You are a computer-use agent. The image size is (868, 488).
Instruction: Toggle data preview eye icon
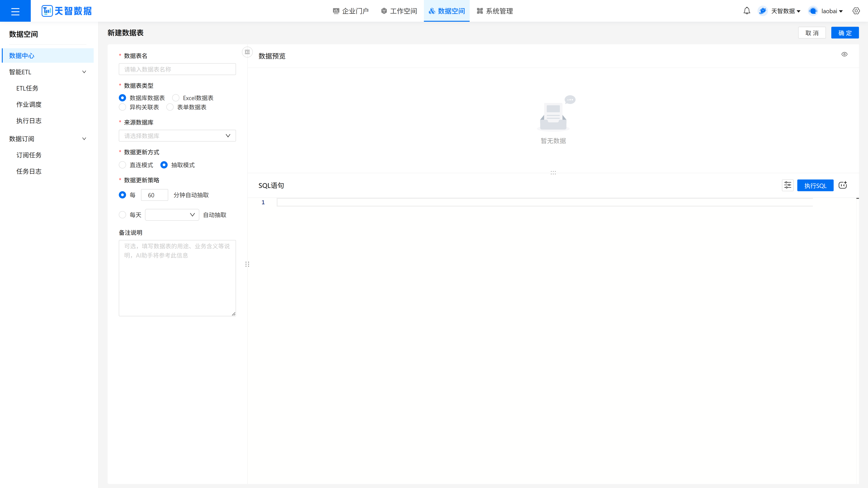coord(844,54)
